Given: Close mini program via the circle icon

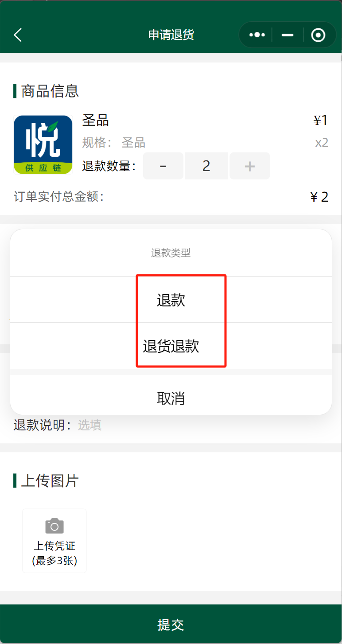Looking at the screenshot, I should [x=318, y=35].
